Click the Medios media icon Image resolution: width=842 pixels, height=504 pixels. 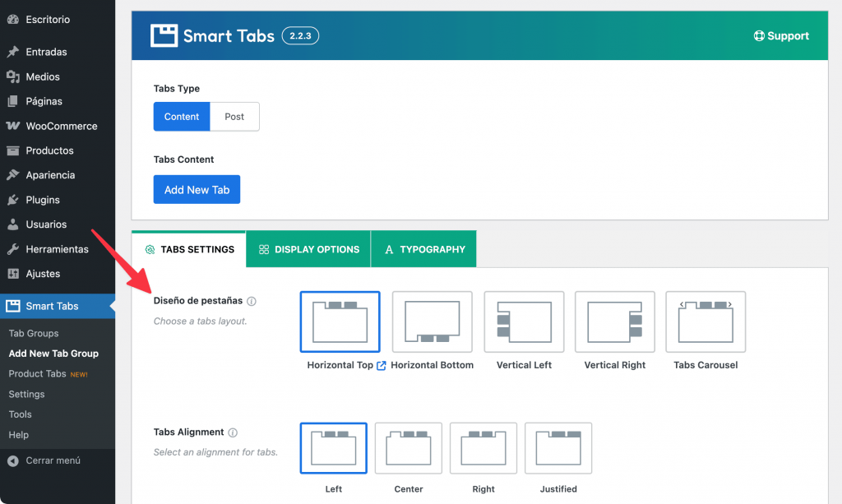tap(13, 76)
